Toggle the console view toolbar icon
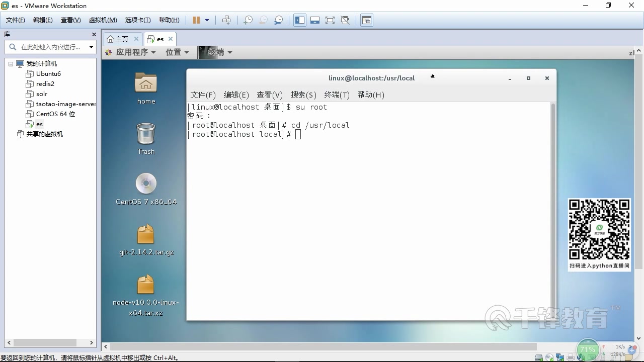Viewport: 644px width, 362px height. (367, 20)
